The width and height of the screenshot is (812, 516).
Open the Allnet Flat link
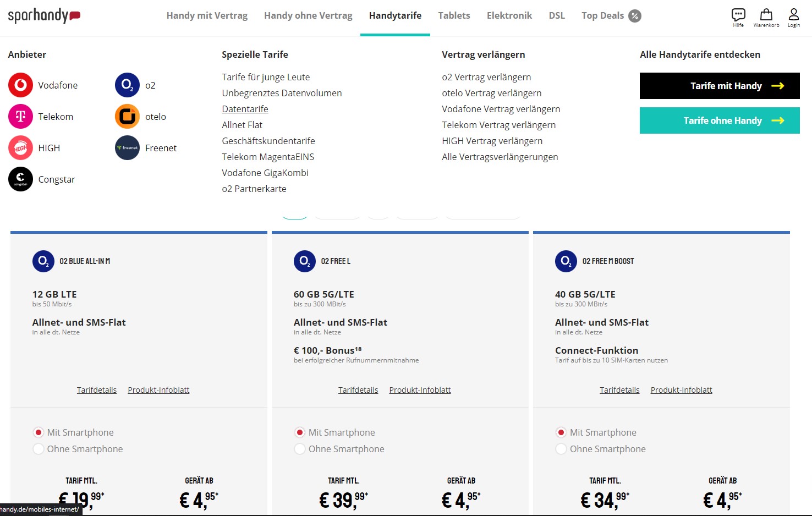(242, 125)
